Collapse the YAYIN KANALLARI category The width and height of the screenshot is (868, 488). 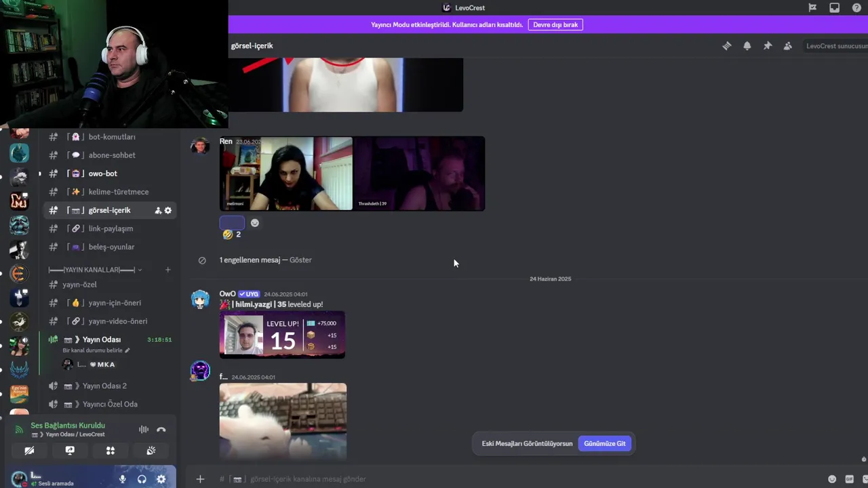pos(95,270)
